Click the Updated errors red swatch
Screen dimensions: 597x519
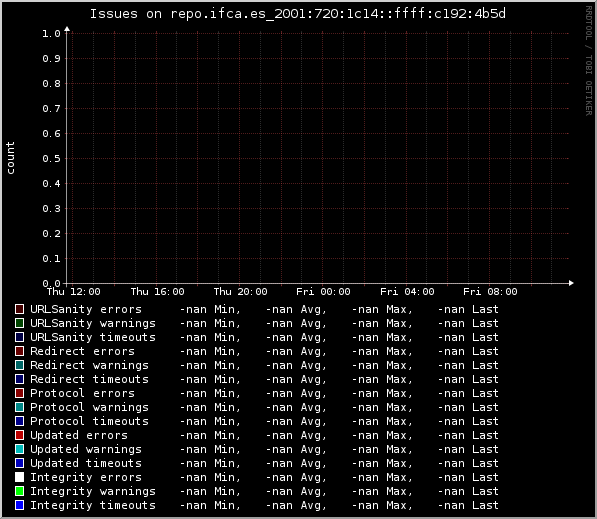pyautogui.click(x=19, y=435)
